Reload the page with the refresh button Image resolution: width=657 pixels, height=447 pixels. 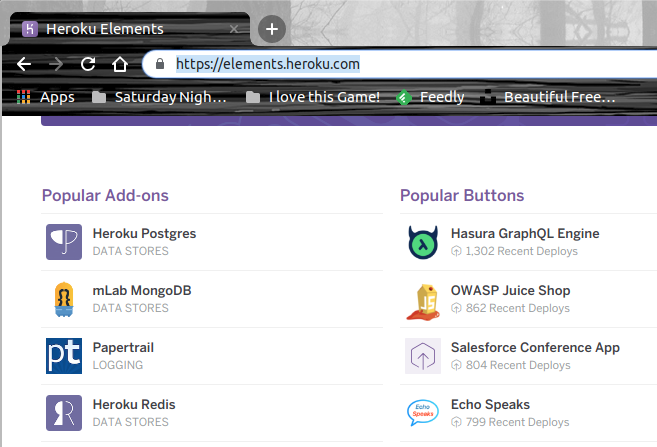[x=88, y=64]
